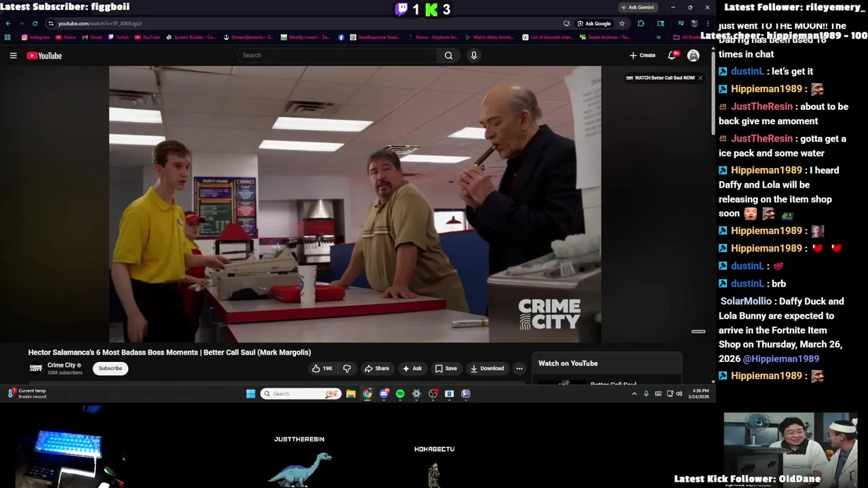This screenshot has width=868, height=488.
Task: Click the Facebook bookmark icon
Action: point(341,37)
